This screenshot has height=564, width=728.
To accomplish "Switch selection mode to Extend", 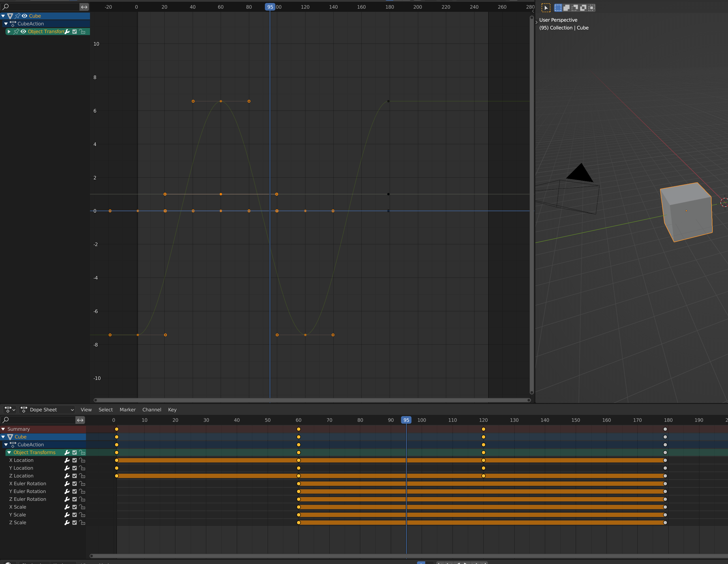I will click(567, 8).
